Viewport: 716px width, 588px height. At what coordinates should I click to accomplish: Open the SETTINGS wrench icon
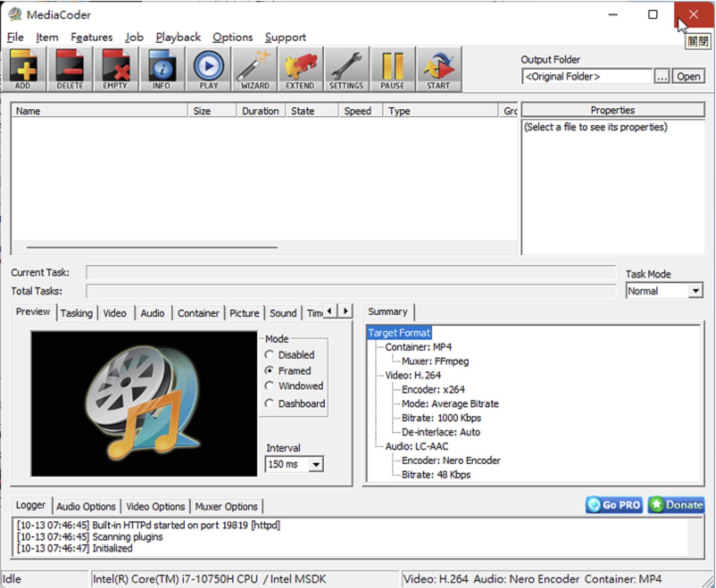(347, 69)
